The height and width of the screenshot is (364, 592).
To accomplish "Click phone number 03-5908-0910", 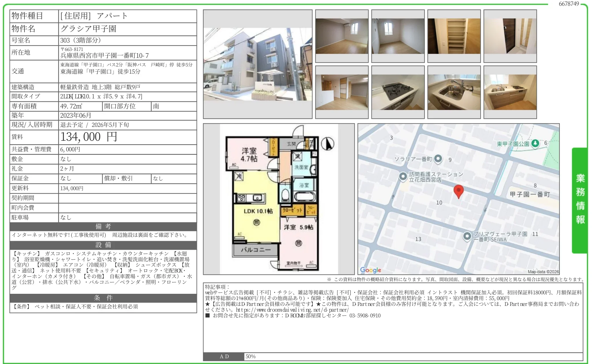I will 365,316.
